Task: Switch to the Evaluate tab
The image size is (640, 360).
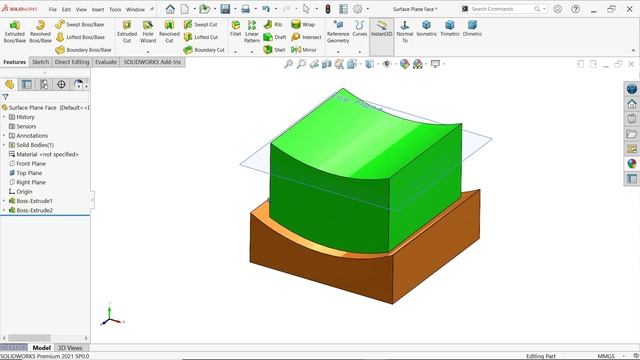Action: click(106, 62)
